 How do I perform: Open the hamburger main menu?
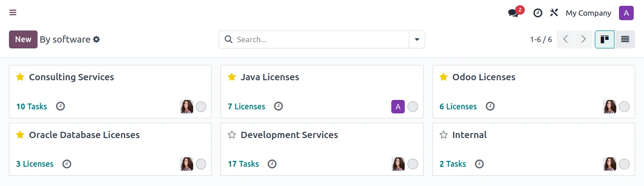point(13,13)
